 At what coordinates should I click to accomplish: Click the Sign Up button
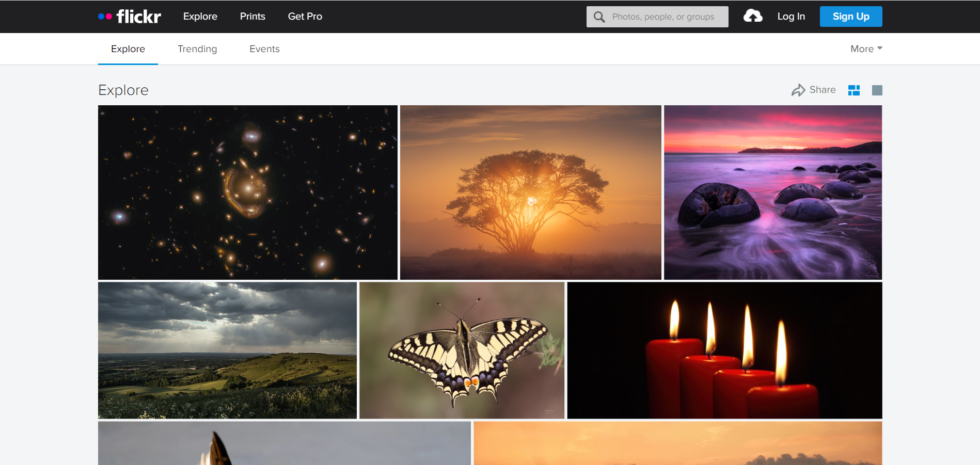851,17
